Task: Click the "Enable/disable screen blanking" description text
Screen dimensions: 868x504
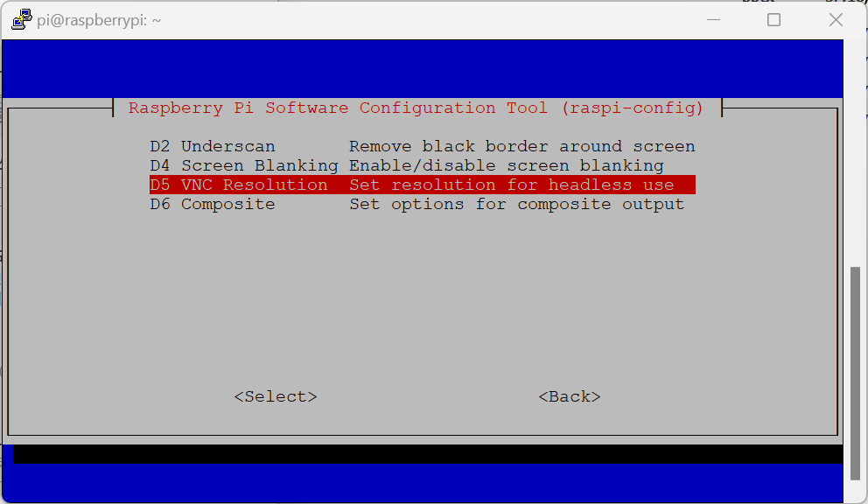Action: (507, 165)
